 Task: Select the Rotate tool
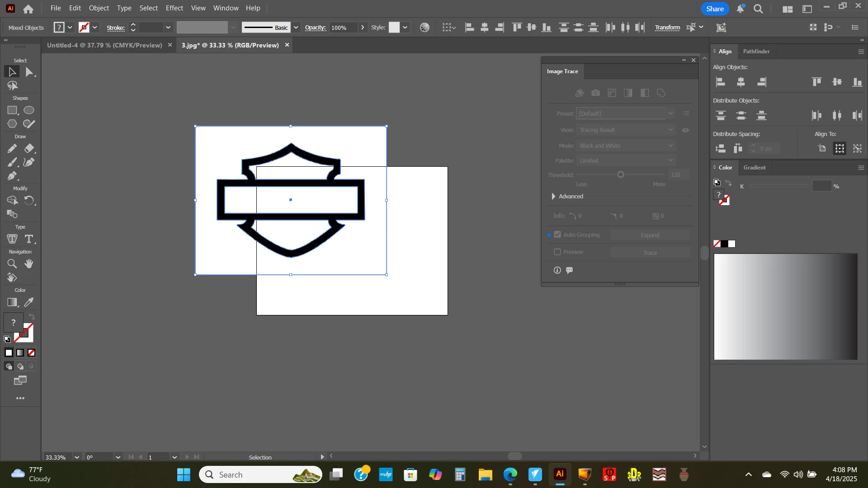click(x=29, y=201)
